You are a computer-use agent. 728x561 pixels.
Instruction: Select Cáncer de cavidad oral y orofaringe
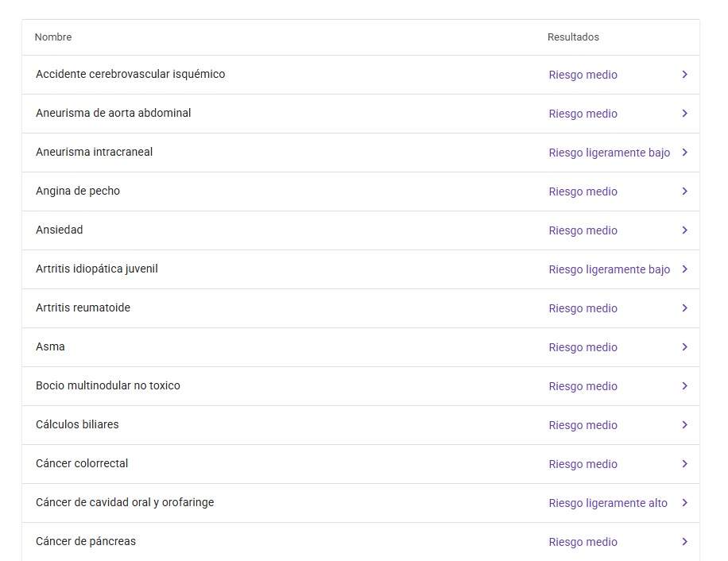pyautogui.click(x=125, y=503)
